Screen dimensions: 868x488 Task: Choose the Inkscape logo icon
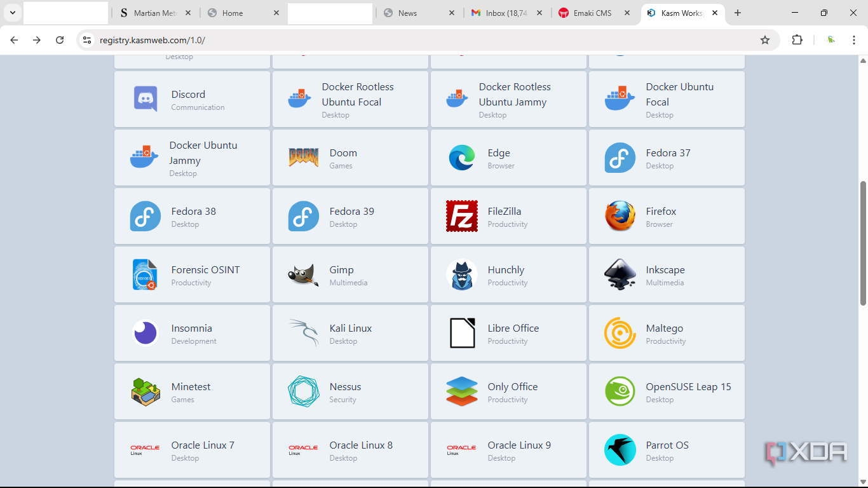click(x=620, y=274)
